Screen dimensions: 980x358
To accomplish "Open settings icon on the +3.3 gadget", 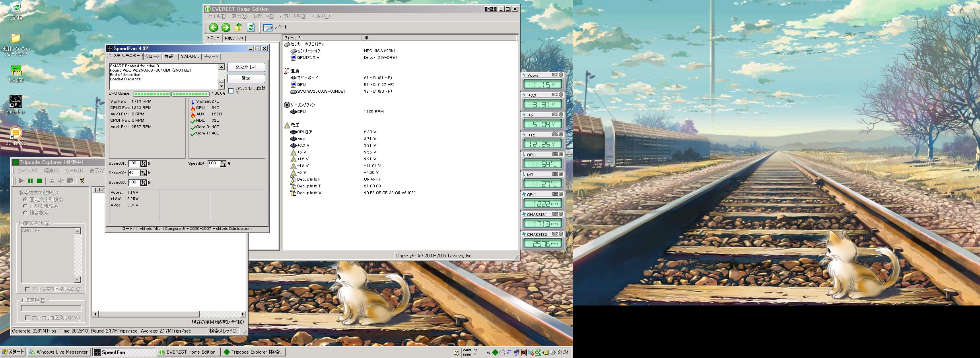I will pyautogui.click(x=554, y=95).
